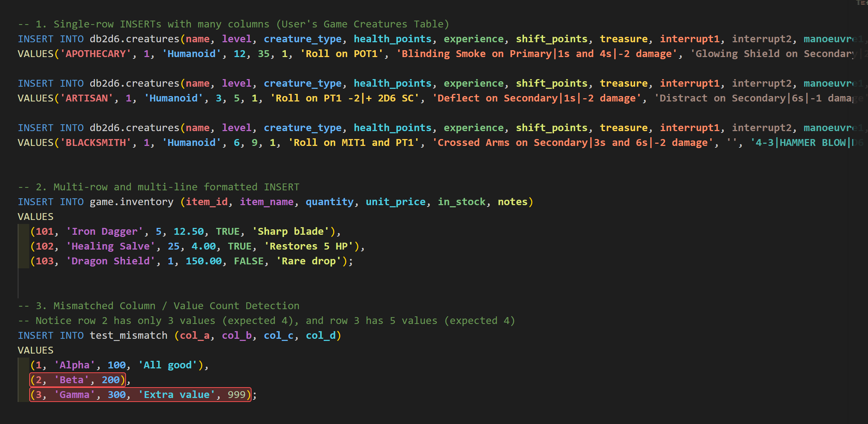
Task: Click the 'Extra value' string
Action: click(x=176, y=395)
